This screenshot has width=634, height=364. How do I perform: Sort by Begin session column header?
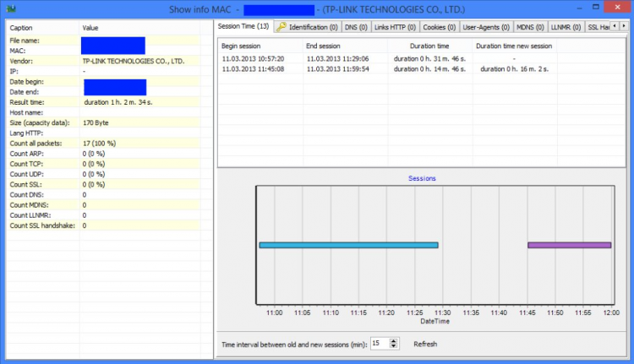point(261,46)
